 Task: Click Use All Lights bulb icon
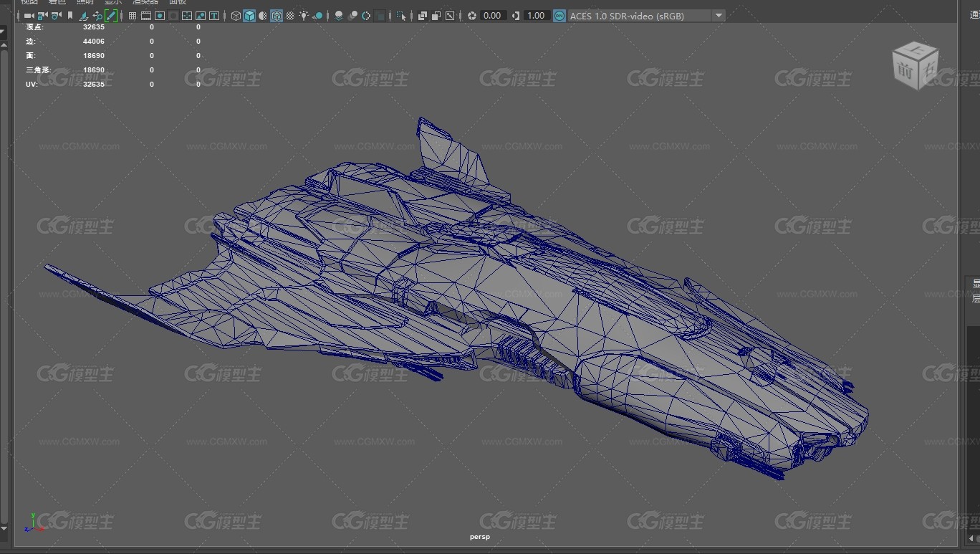coord(304,15)
